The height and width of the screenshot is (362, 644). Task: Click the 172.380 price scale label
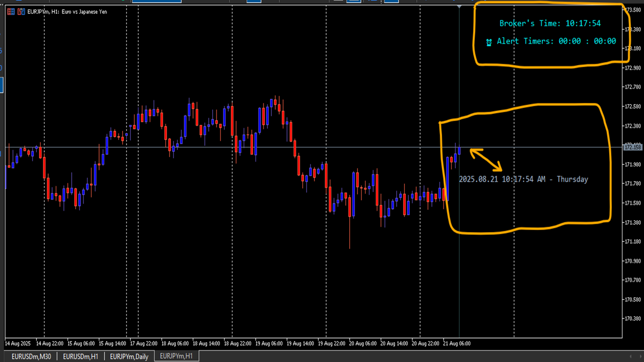(633, 126)
